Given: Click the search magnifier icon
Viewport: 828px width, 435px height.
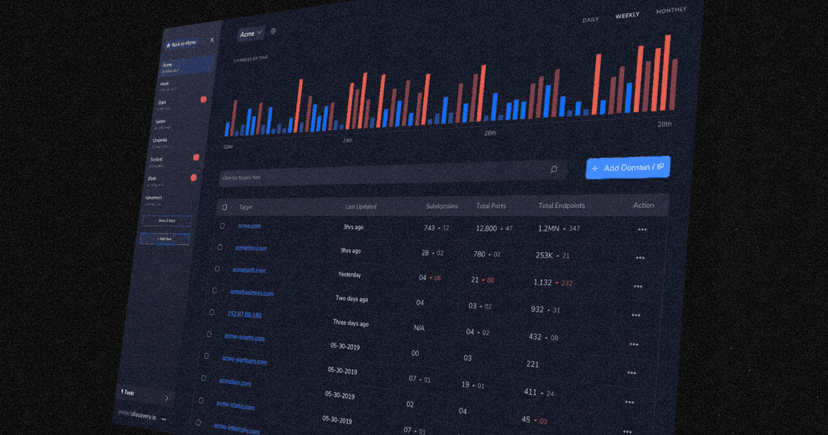Looking at the screenshot, I should [x=553, y=170].
